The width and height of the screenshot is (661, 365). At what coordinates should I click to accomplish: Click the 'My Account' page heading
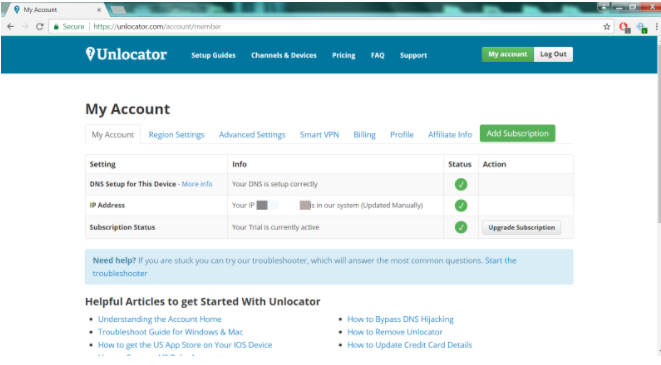click(x=127, y=109)
